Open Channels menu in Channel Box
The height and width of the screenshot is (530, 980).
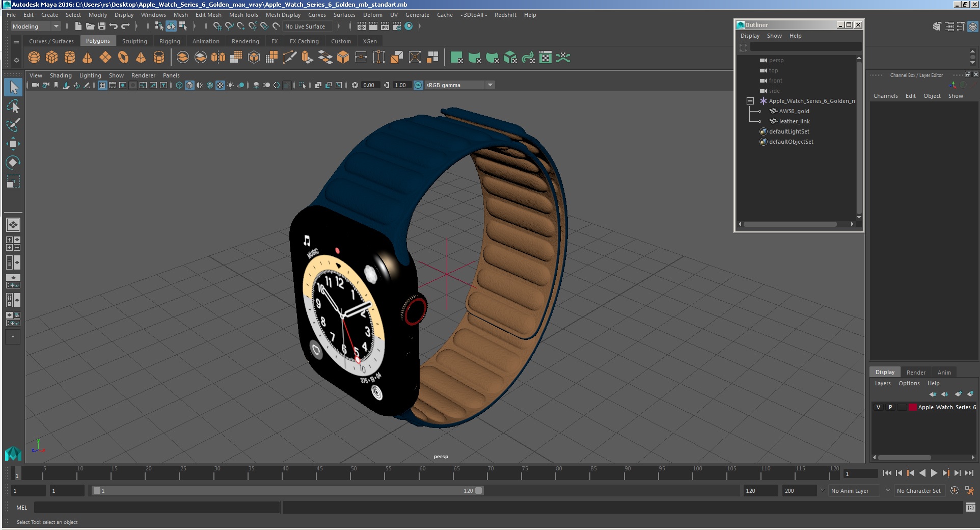pos(885,96)
